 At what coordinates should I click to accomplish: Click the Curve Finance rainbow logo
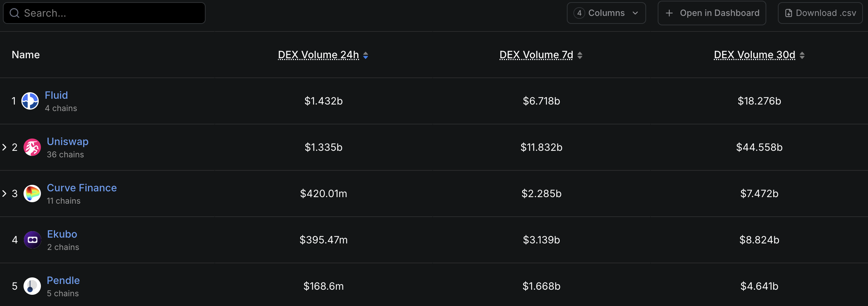32,194
